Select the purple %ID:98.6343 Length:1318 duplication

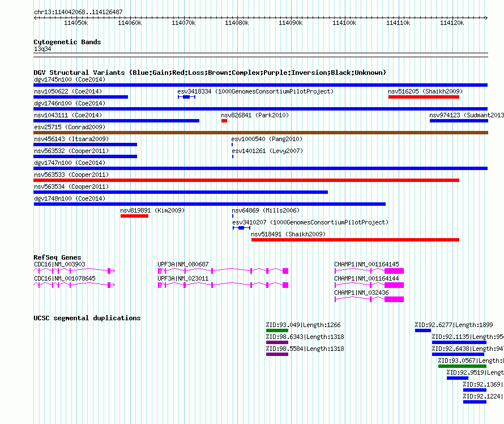coord(277,342)
